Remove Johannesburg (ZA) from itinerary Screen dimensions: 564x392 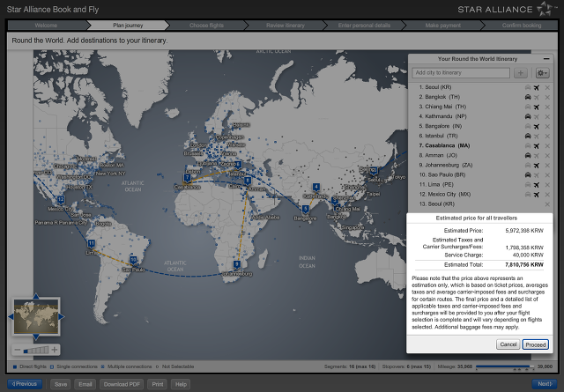click(547, 165)
